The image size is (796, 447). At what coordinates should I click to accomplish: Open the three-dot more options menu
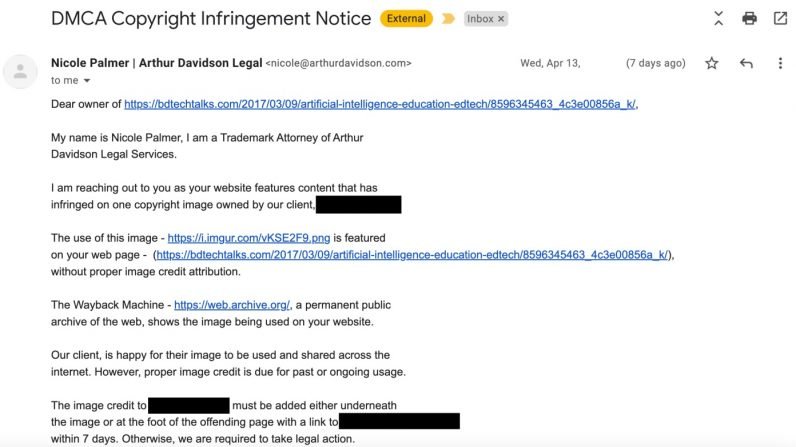(x=780, y=63)
